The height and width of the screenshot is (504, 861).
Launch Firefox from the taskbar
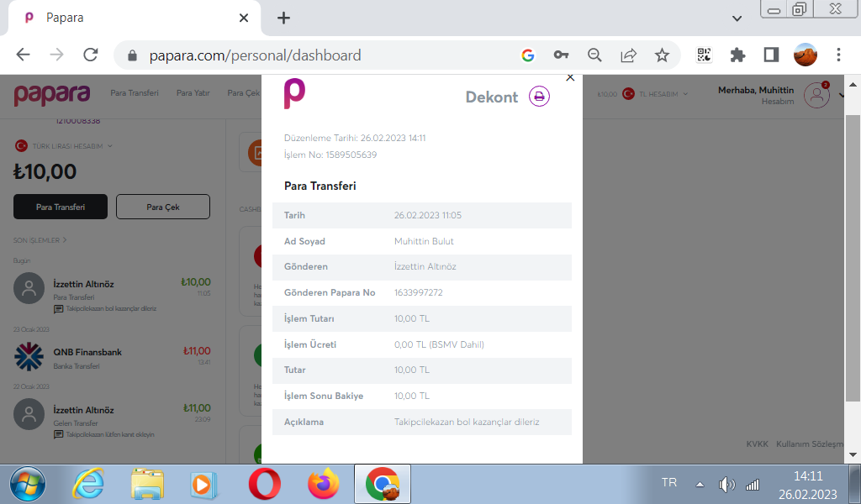(324, 484)
